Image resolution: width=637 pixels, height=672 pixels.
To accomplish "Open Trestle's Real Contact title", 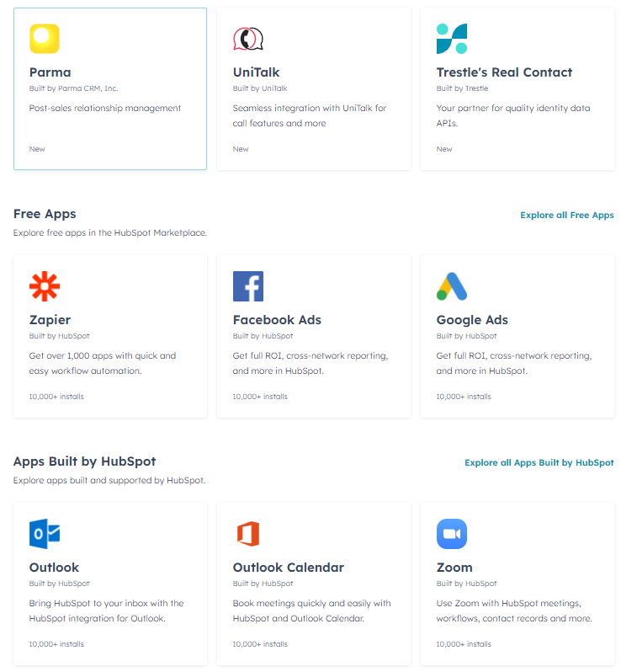I will [504, 72].
